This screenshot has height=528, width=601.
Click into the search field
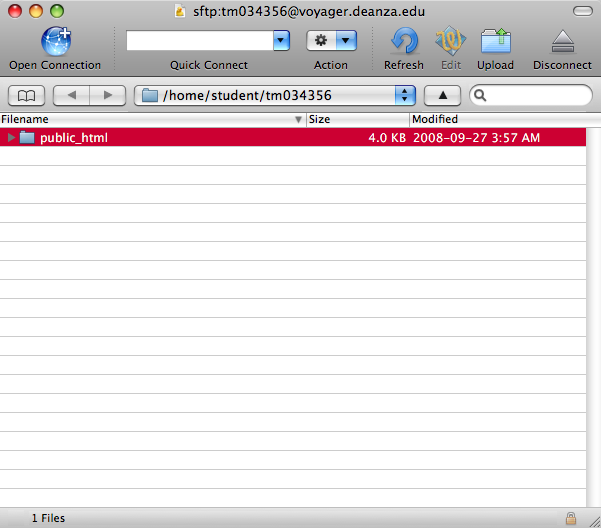click(x=531, y=95)
